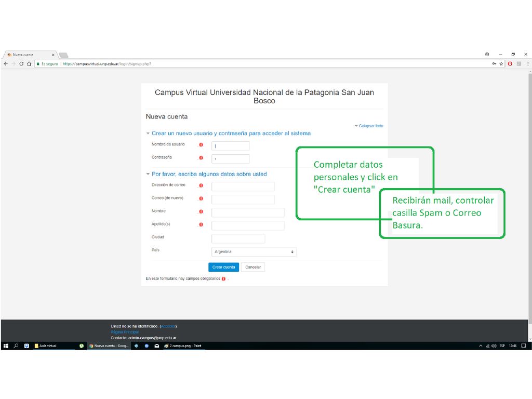This screenshot has height=399, width=532.
Task: Focus the Apellido(s) text field
Action: [x=248, y=225]
